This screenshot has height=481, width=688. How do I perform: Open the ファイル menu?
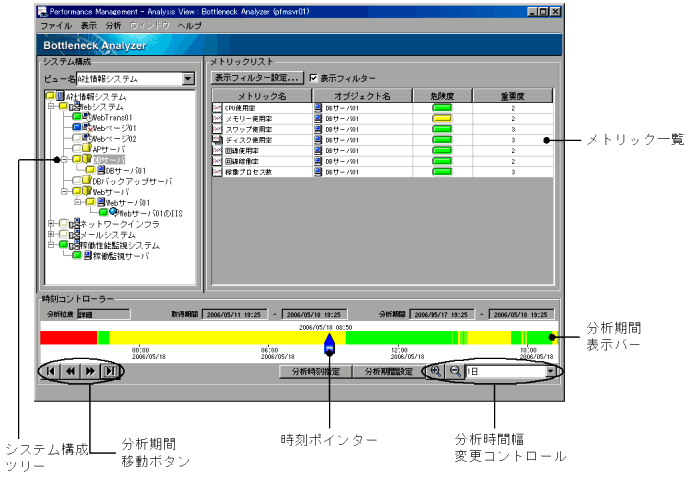[x=56, y=25]
